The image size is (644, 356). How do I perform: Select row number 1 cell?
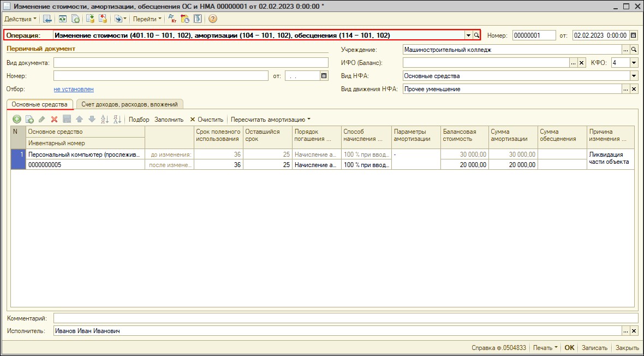[x=18, y=159]
